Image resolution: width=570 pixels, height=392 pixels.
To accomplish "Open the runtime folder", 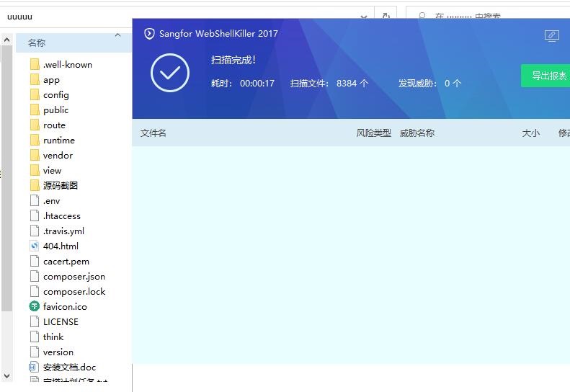I will (x=58, y=140).
